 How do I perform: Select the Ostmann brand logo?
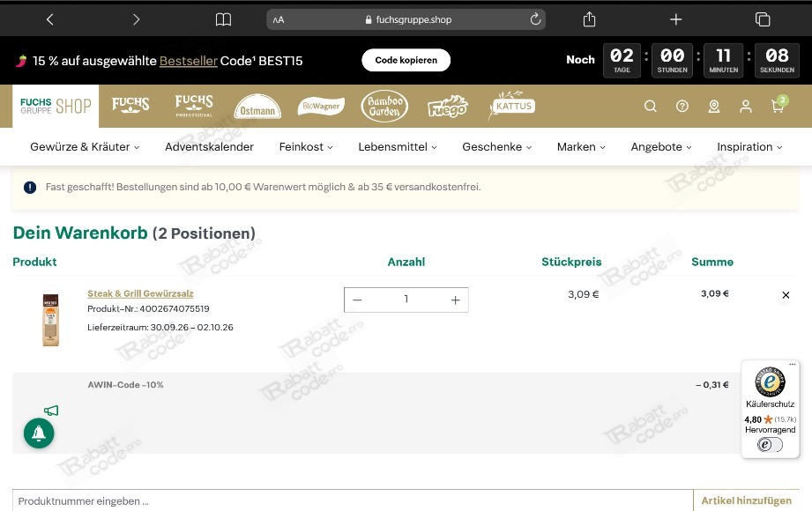(x=257, y=107)
